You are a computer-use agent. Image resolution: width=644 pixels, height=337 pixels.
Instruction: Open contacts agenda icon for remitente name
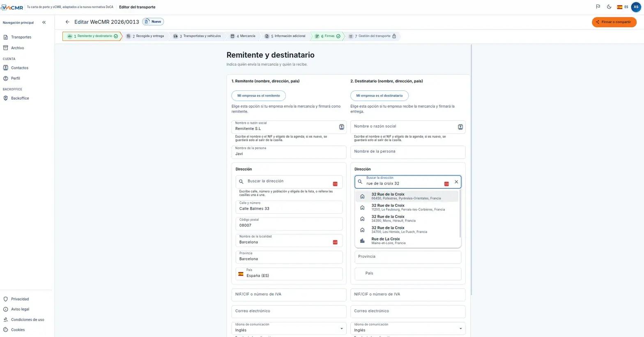pos(341,127)
